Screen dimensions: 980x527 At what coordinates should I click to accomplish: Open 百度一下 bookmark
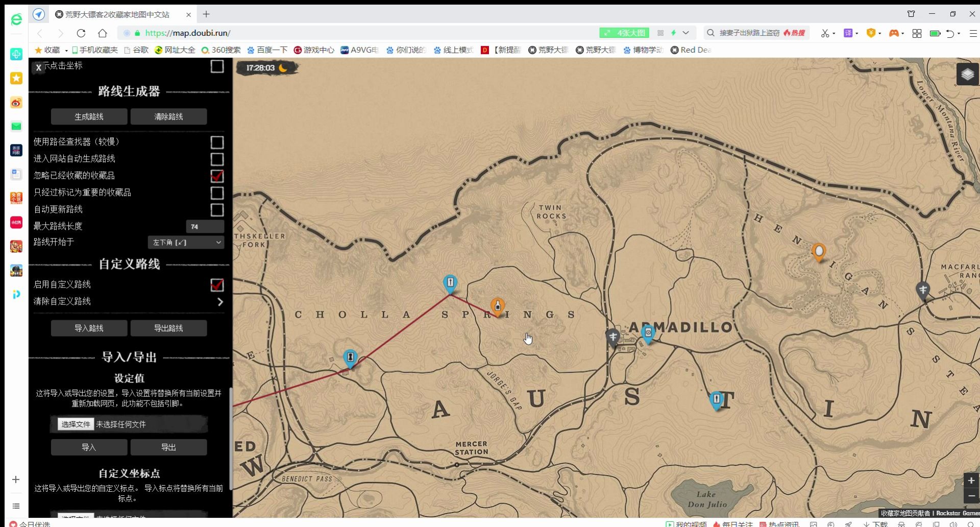(267, 50)
